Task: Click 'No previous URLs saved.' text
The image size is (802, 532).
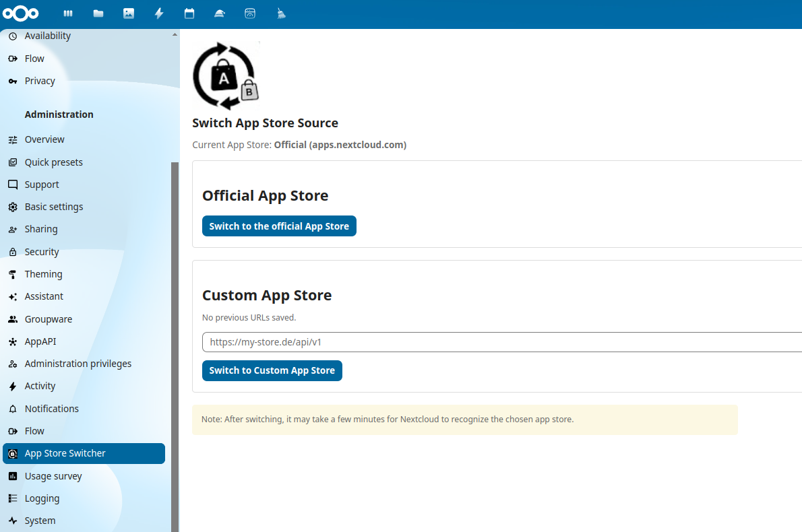Action: pyautogui.click(x=249, y=317)
